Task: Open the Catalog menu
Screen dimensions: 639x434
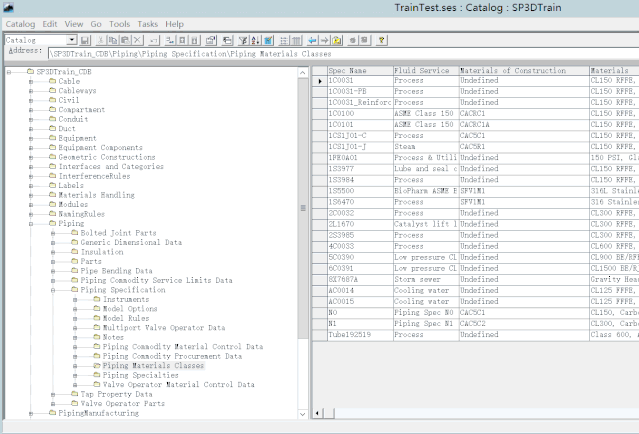Action: click(x=20, y=24)
